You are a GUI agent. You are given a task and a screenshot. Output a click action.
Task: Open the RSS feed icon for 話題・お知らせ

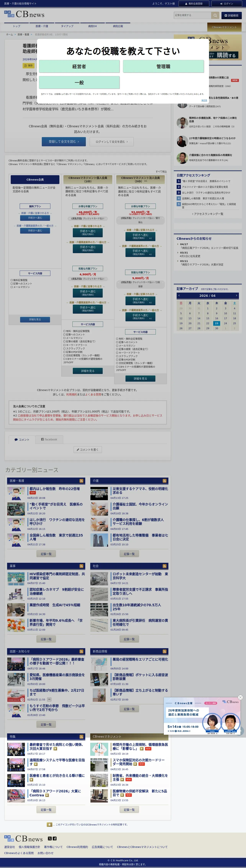click(x=81, y=651)
